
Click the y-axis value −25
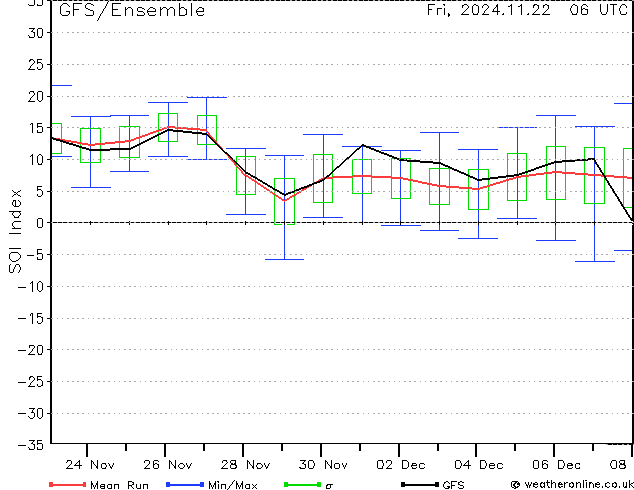pos(31,382)
